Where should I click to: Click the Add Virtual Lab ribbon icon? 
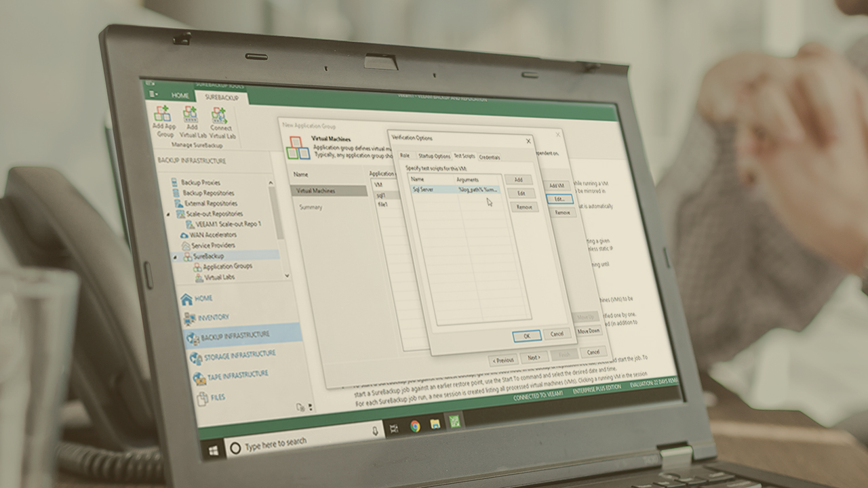pos(191,122)
